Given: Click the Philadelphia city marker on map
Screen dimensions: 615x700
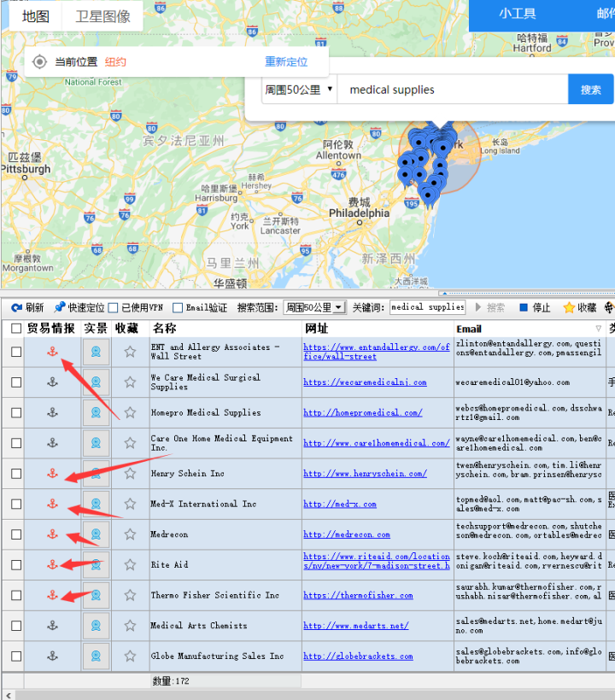Looking at the screenshot, I should click(x=359, y=222).
